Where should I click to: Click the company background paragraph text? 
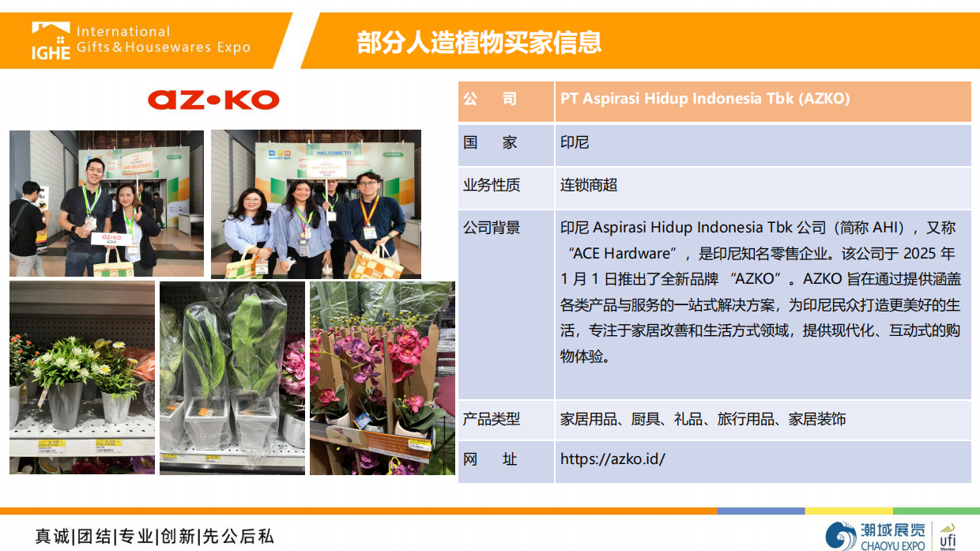760,292
